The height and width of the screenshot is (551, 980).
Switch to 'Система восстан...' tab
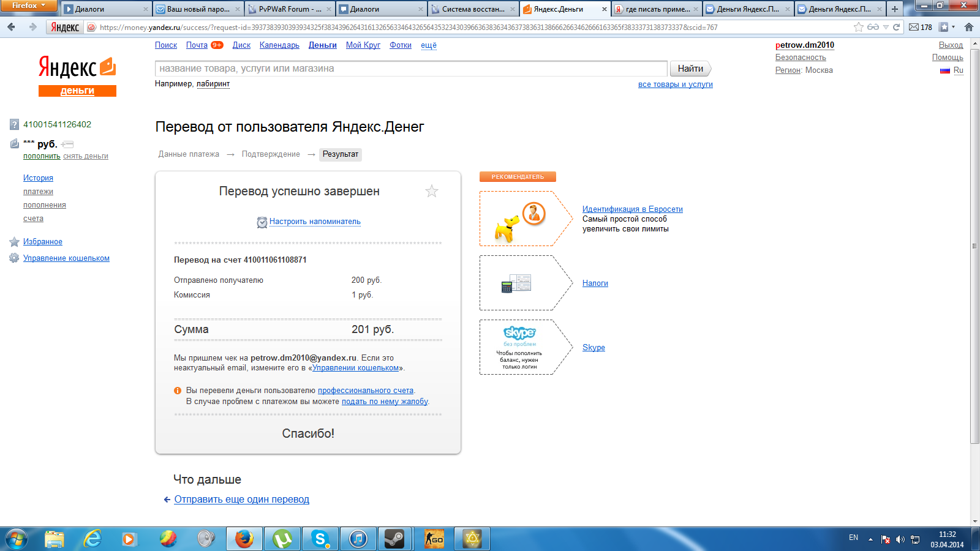[x=473, y=9]
